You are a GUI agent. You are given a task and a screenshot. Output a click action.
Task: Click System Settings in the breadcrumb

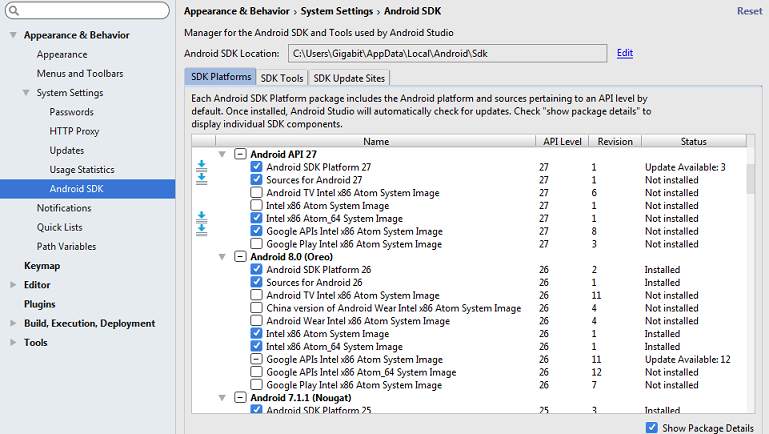click(337, 11)
